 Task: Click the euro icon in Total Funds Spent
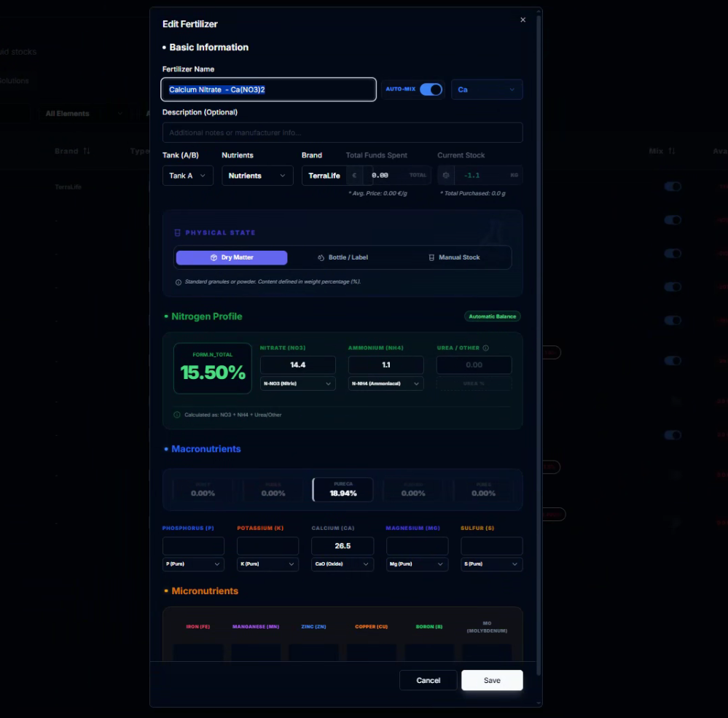(x=354, y=176)
